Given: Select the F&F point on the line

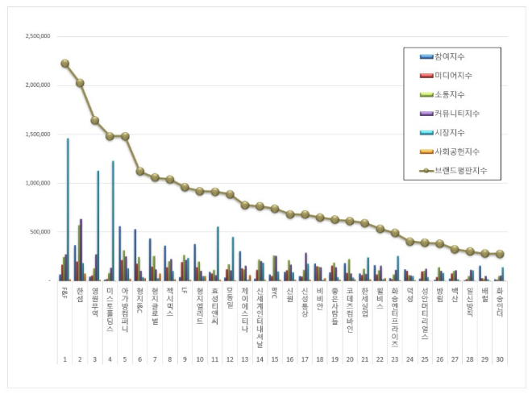Looking at the screenshot, I should (64, 63).
